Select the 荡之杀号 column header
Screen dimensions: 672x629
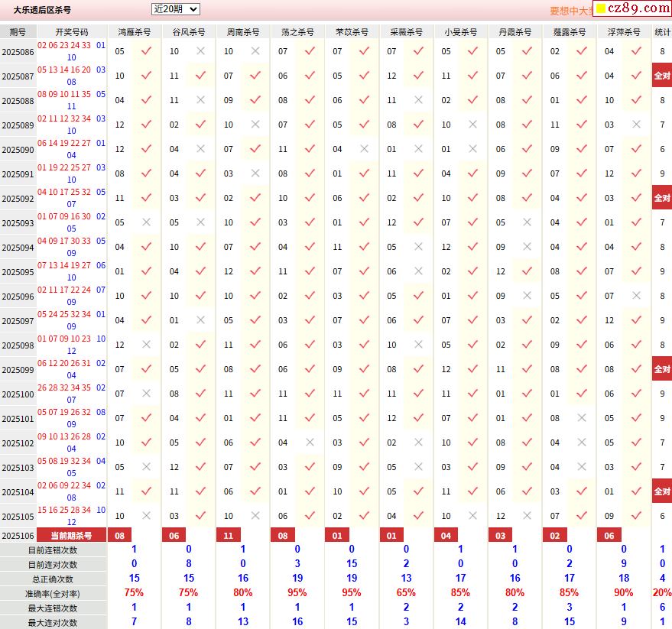tap(297, 31)
